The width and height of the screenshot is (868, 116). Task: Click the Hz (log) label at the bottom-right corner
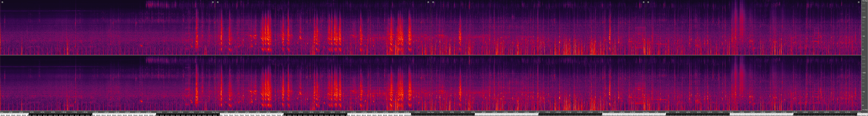click(x=864, y=110)
